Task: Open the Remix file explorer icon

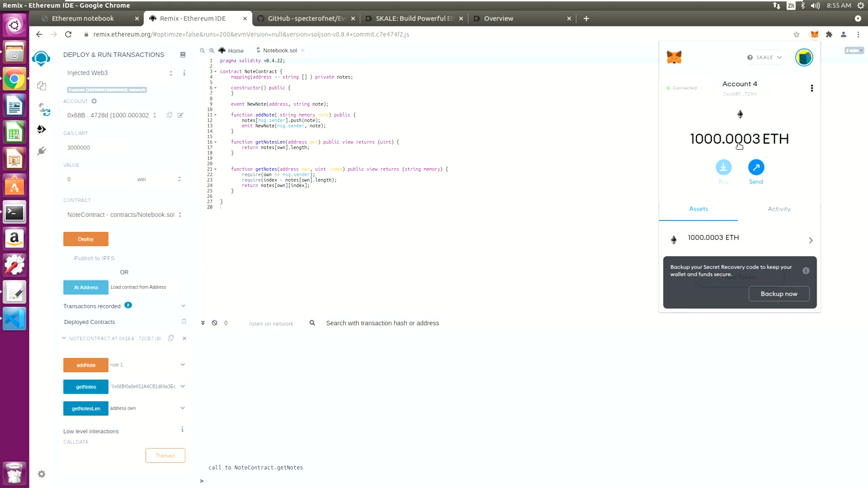Action: pyautogui.click(x=41, y=86)
